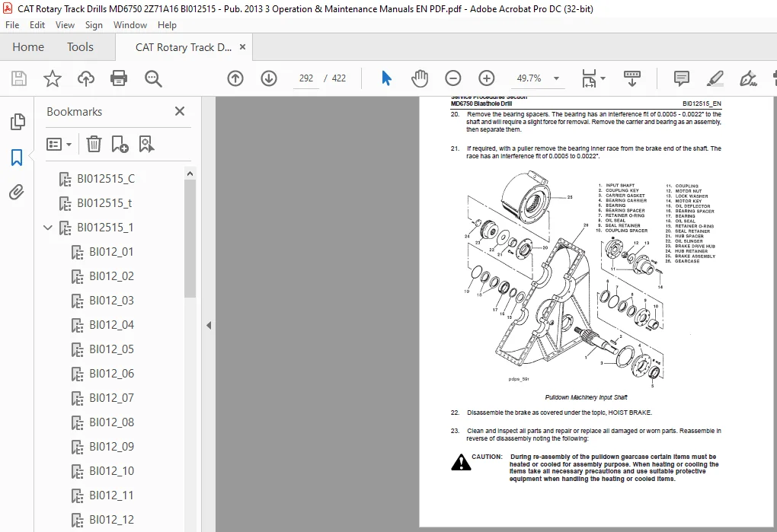
Task: Add a new bookmark
Action: click(120, 144)
